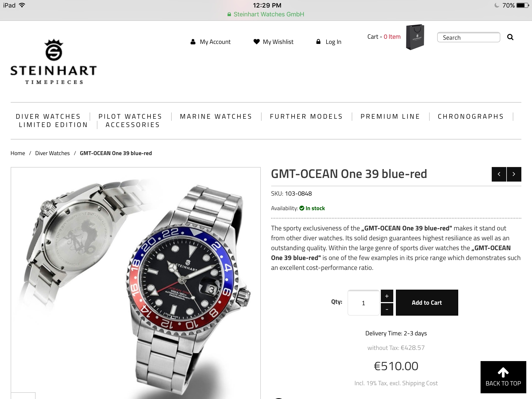Open the Premium Line menu

tap(390, 116)
